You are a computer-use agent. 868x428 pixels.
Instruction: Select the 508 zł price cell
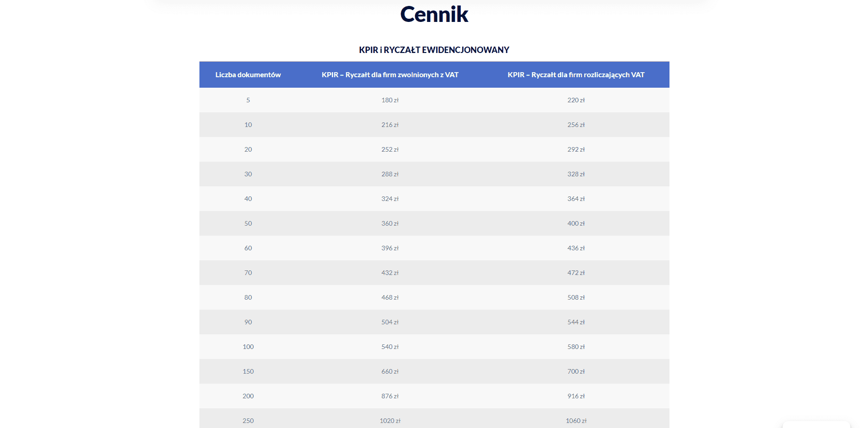576,297
